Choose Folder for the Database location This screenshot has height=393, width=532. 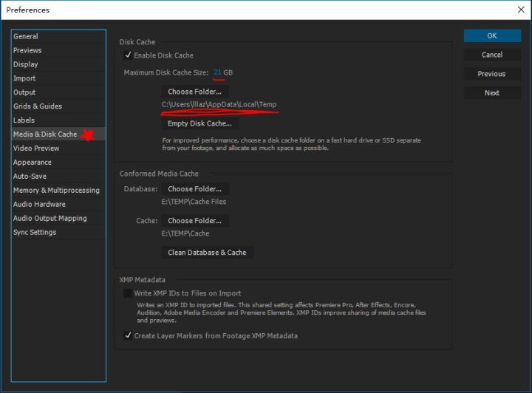[x=195, y=189]
